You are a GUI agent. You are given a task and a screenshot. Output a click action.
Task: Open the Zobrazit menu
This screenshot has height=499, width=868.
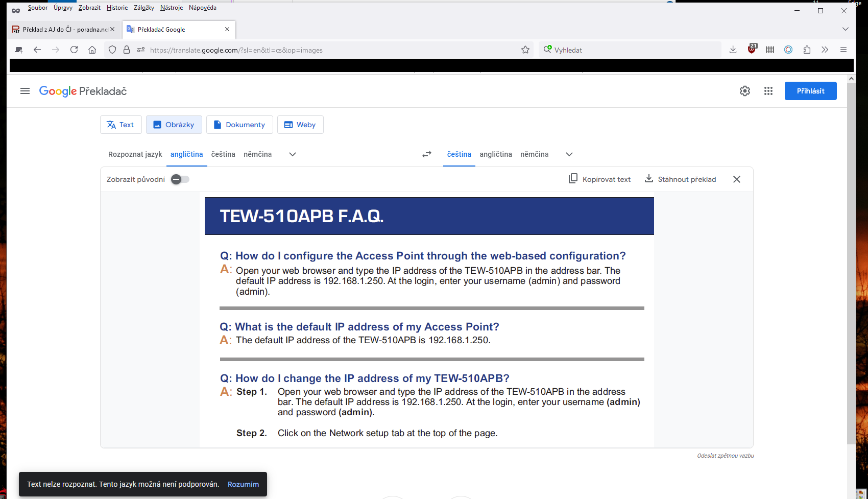point(89,8)
